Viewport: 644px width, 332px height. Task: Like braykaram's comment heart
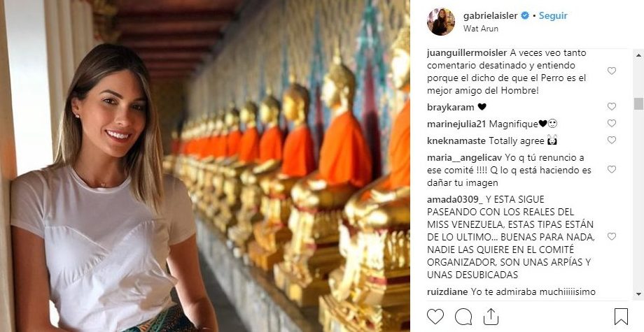click(612, 106)
